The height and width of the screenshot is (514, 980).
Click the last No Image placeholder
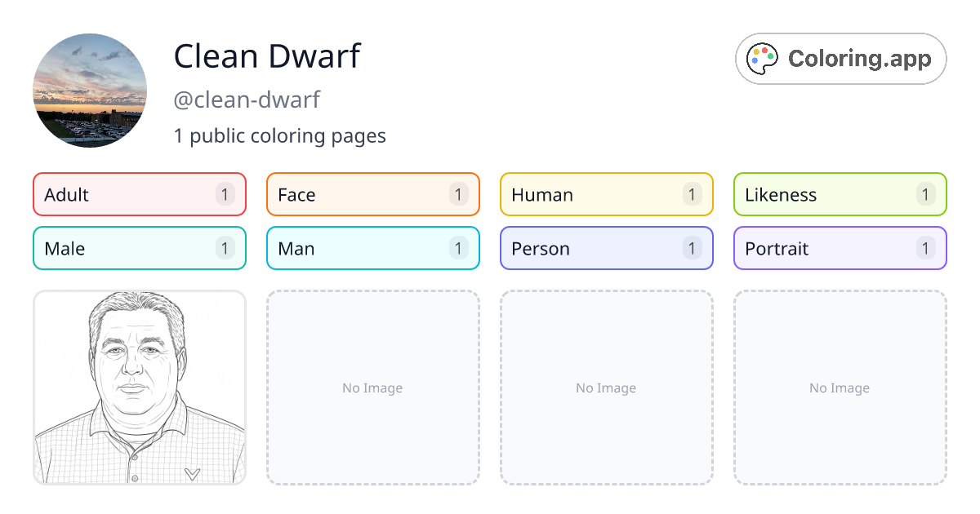tap(840, 388)
